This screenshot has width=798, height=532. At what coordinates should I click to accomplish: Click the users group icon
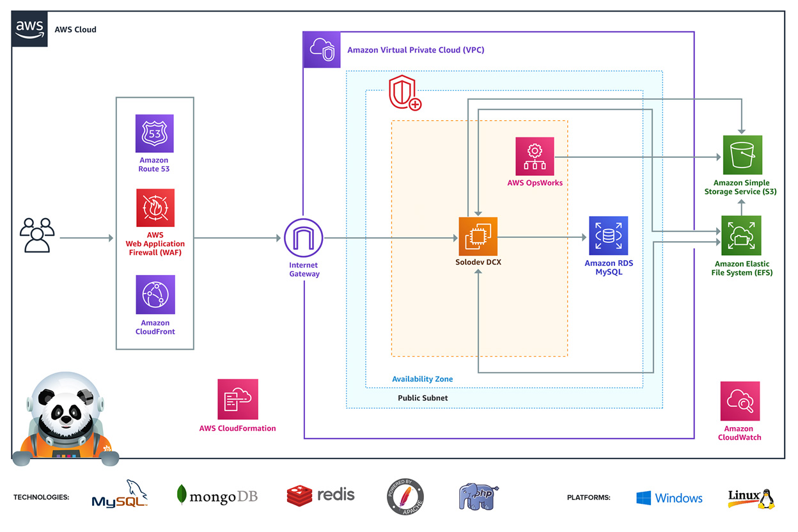tap(37, 235)
